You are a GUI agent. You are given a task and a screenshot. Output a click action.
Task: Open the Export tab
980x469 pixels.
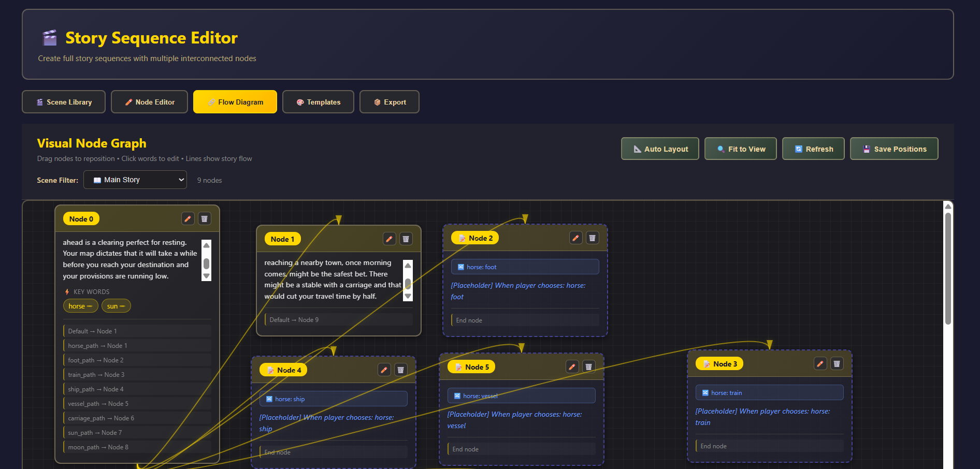point(390,102)
